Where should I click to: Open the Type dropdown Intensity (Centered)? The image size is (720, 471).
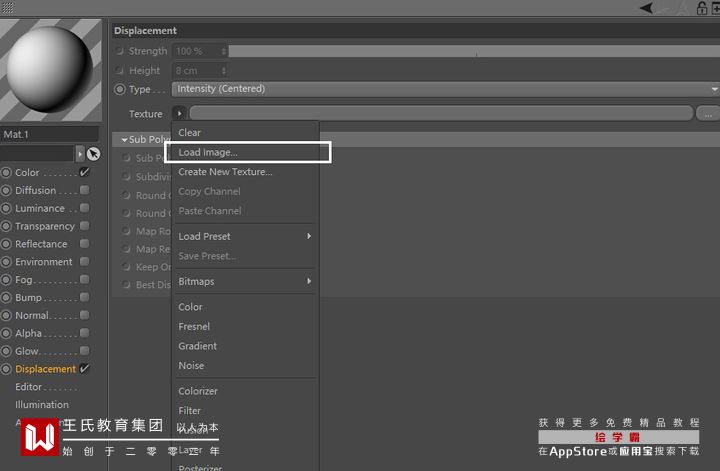(445, 89)
